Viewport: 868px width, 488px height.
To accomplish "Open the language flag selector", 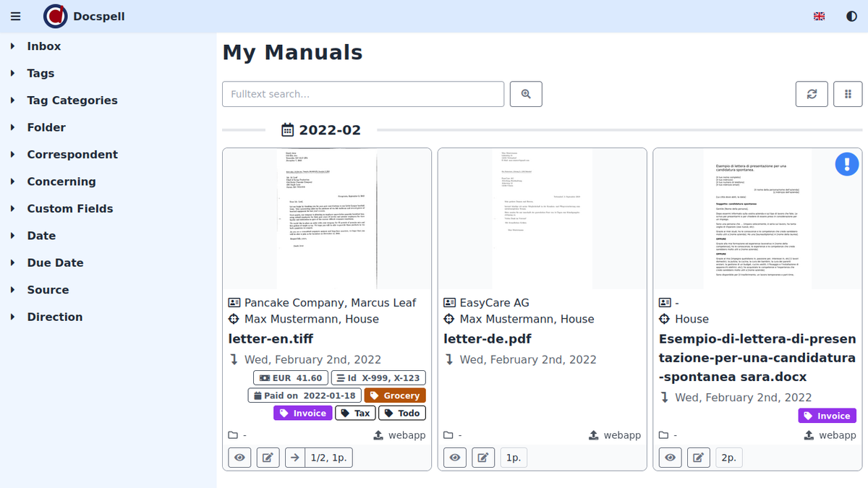I will [x=819, y=17].
